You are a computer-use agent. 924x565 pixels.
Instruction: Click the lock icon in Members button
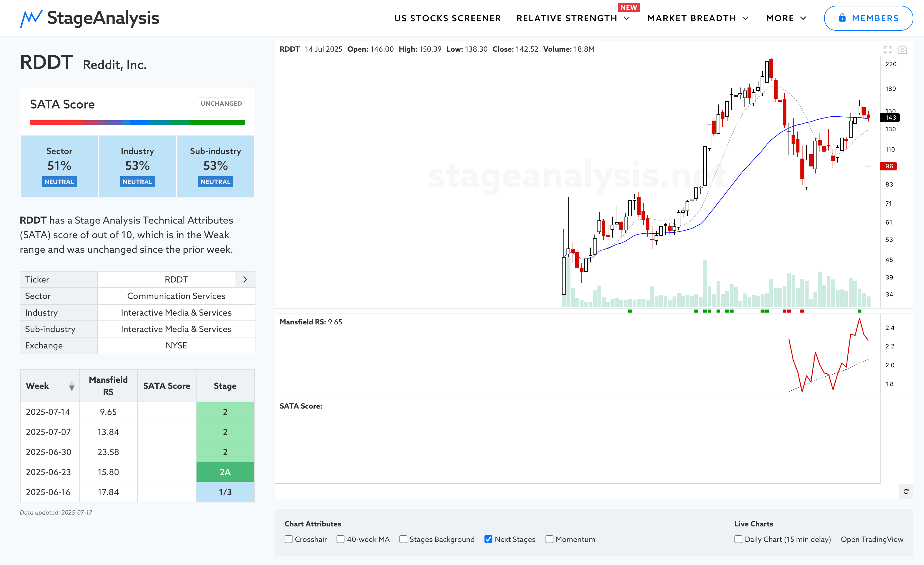(x=842, y=18)
